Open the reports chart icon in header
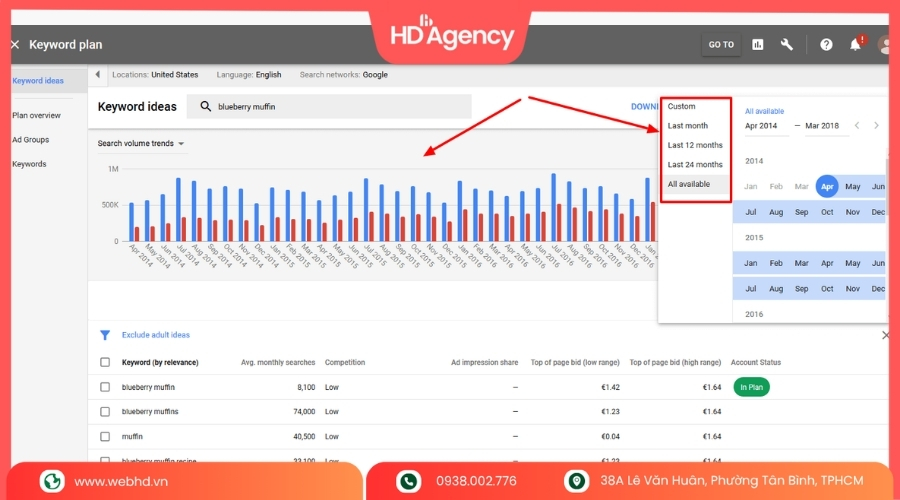900x500 pixels. point(758,45)
